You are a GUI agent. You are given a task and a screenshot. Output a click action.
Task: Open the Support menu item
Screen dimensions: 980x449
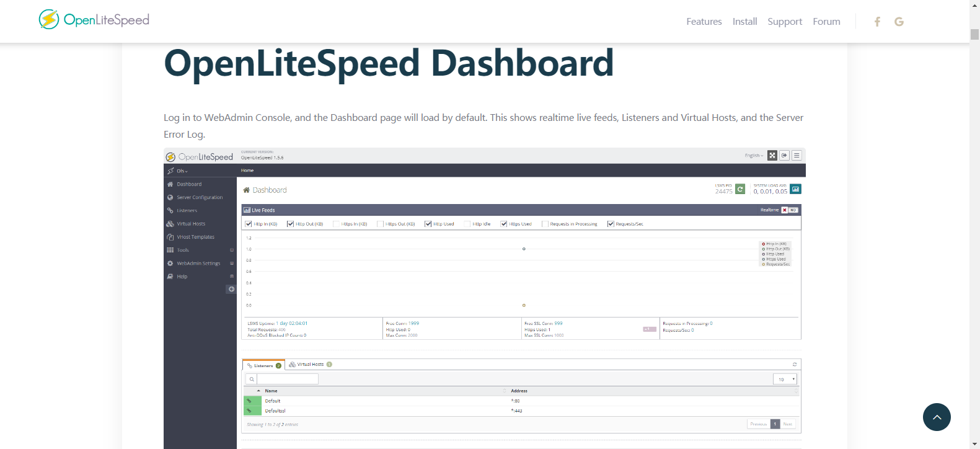point(785,22)
